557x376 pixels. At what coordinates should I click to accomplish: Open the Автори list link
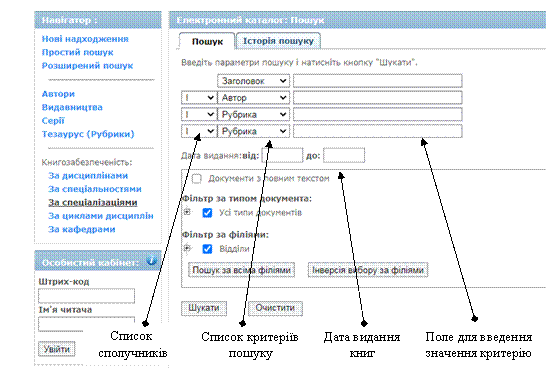[x=58, y=94]
